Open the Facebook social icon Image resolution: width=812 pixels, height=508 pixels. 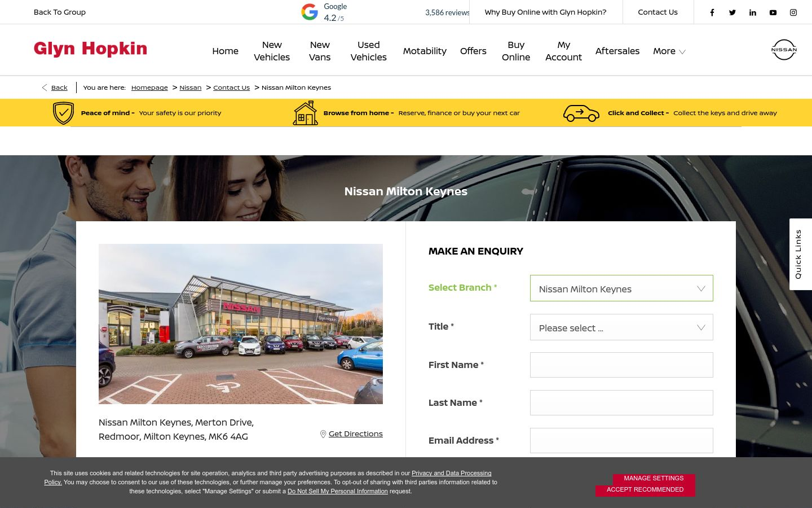[x=712, y=12]
